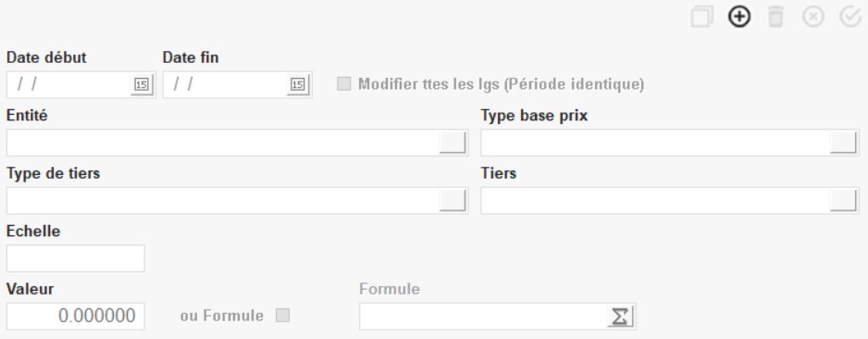Viewport: 868px width, 339px height.
Task: Click into the Valeur field
Action: (76, 316)
